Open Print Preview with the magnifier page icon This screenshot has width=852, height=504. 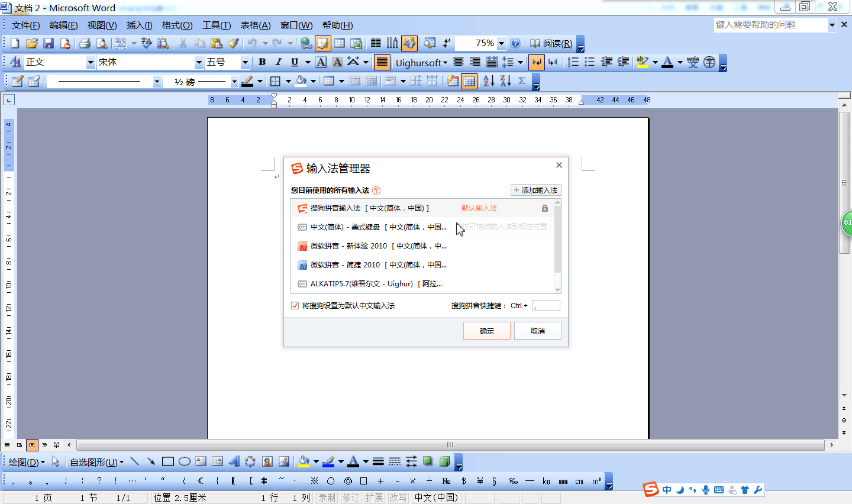click(x=102, y=43)
